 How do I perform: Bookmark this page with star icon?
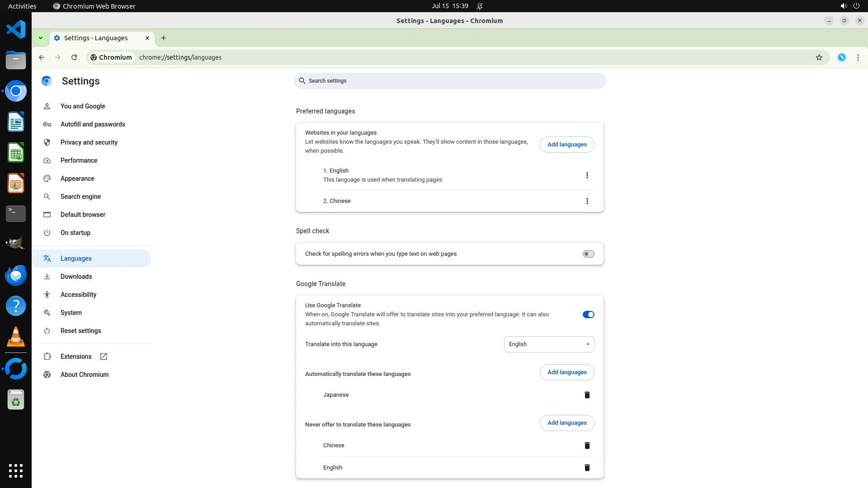(x=819, y=57)
